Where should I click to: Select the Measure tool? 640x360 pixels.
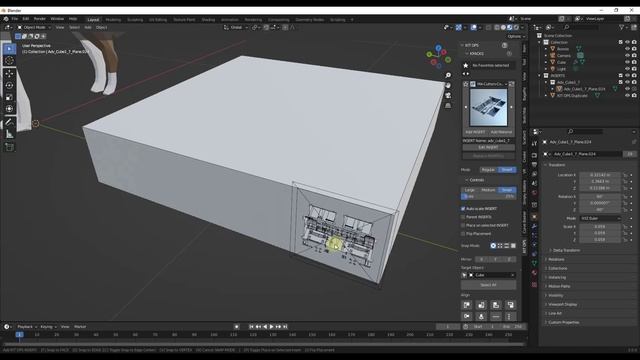(x=9, y=134)
